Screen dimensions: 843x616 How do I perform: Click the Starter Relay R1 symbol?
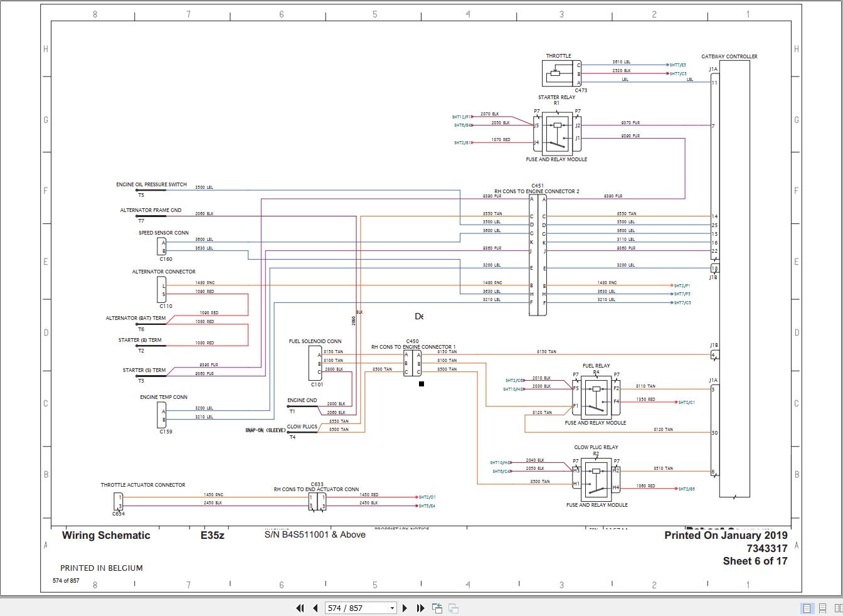click(557, 133)
